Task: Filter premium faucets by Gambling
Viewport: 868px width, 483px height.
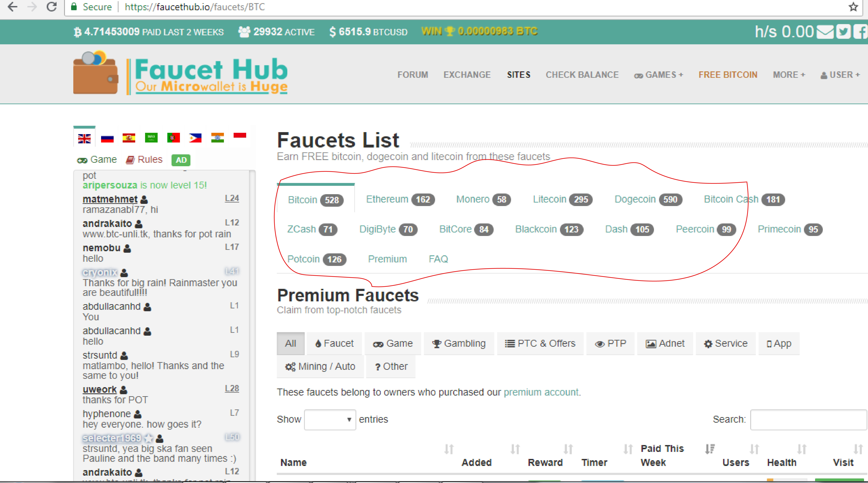Action: [459, 344]
